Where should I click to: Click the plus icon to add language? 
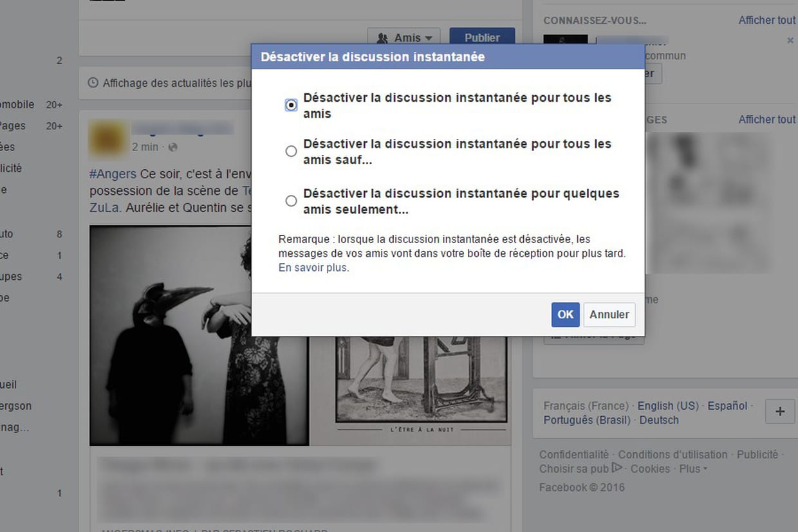pos(780,412)
